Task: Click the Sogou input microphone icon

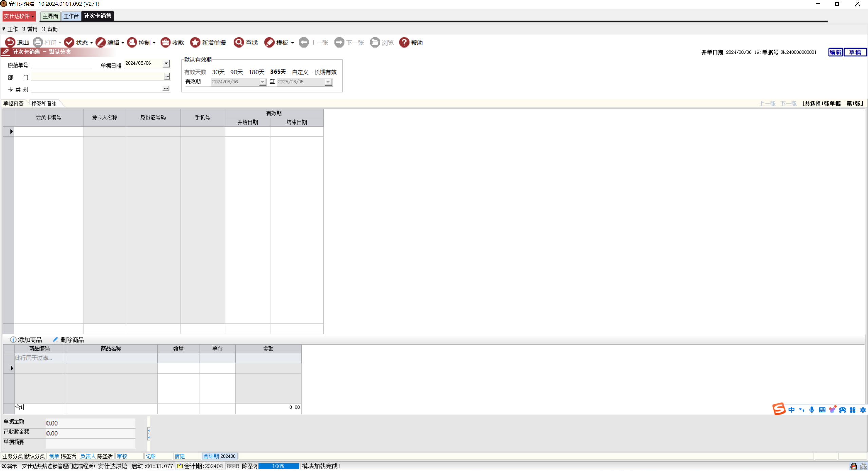Action: tap(811, 410)
